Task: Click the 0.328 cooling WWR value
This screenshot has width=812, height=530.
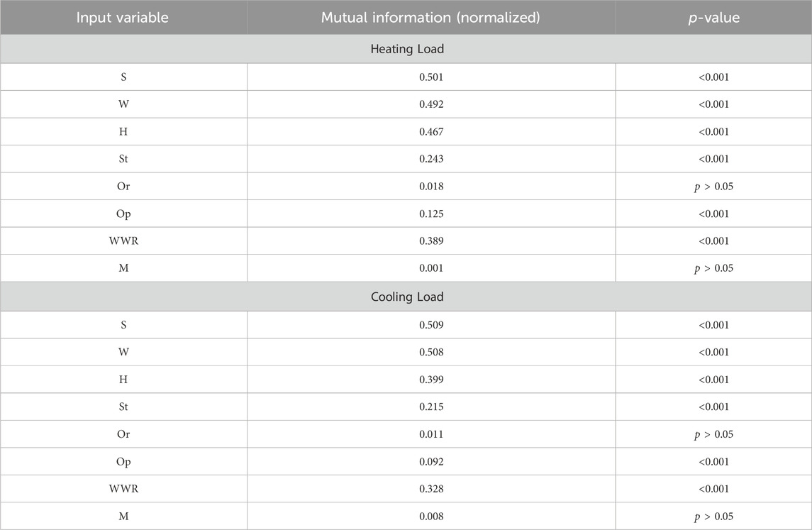Action: pos(431,489)
